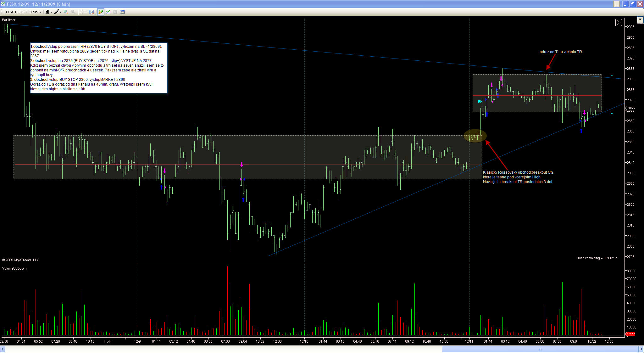
Task: Open the zoom frame window tool
Action: coord(92,12)
